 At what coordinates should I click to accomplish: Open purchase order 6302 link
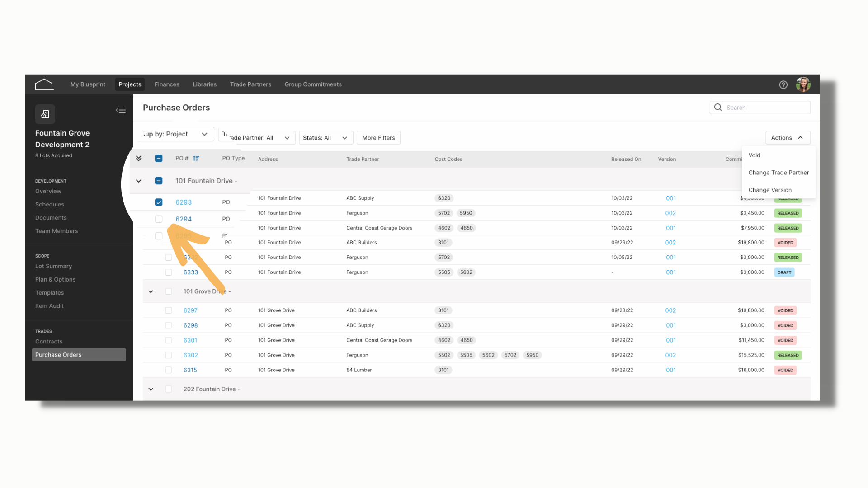(191, 355)
